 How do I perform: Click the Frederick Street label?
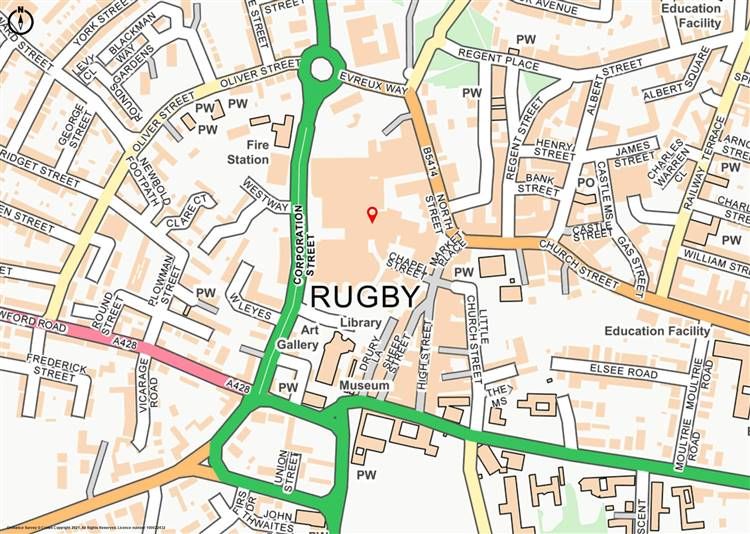(56, 367)
